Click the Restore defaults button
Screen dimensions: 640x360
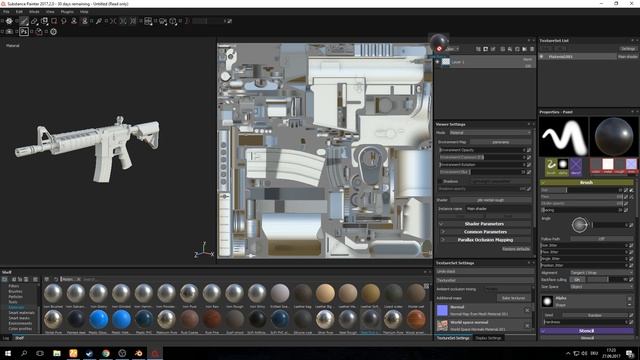point(516,249)
